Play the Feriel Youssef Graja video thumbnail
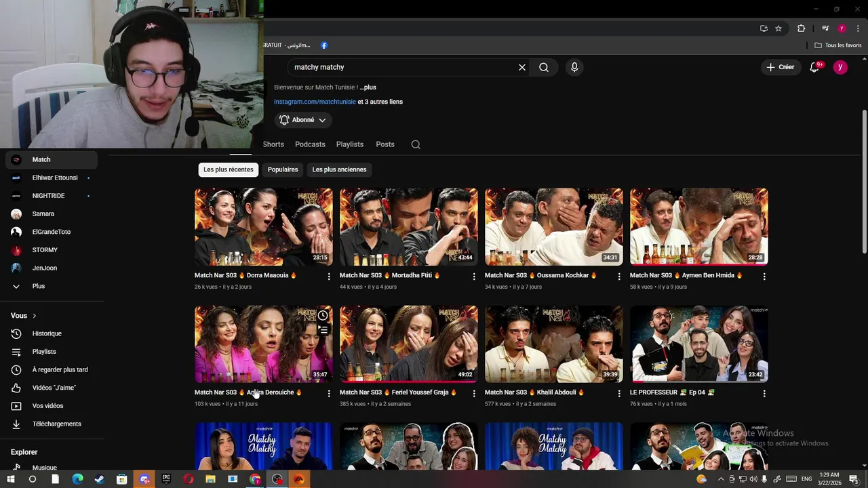 point(409,344)
